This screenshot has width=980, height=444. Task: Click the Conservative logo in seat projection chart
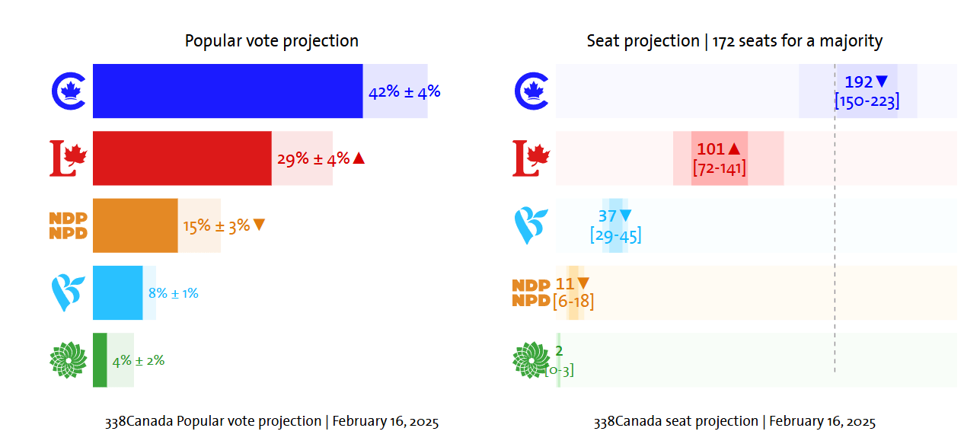[x=532, y=91]
